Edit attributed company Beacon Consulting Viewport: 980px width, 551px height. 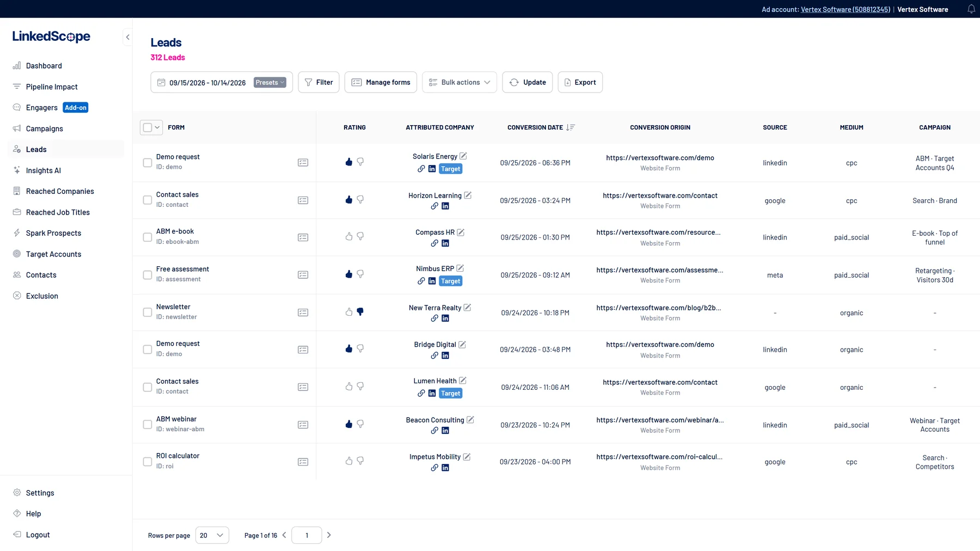(470, 420)
